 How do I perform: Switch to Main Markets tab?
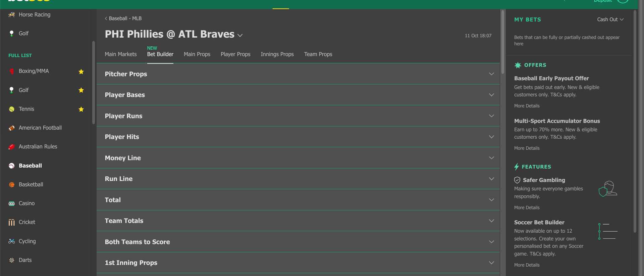[x=121, y=54]
